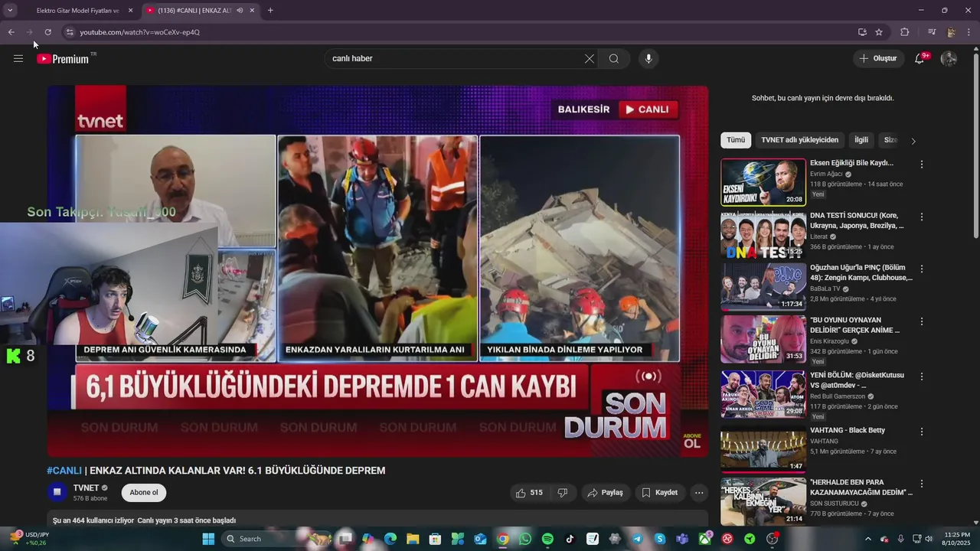Open the TVNET channel name link
The height and width of the screenshot is (551, 980).
coord(86,488)
